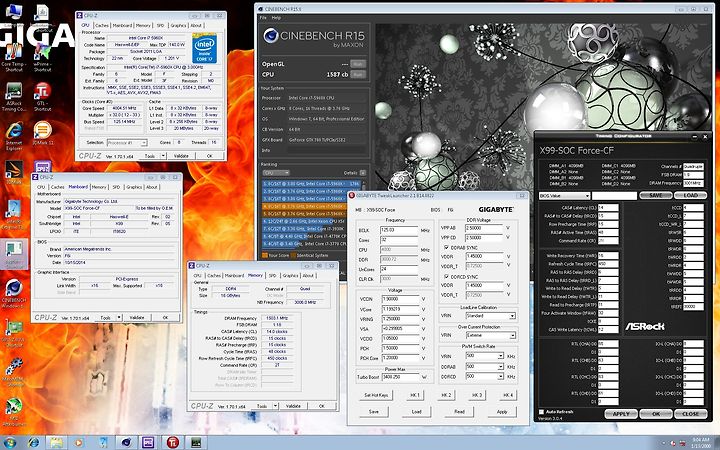This screenshot has width=720, height=450.
Task: Click the Cinebench R15 logo sphere
Action: tap(270, 36)
